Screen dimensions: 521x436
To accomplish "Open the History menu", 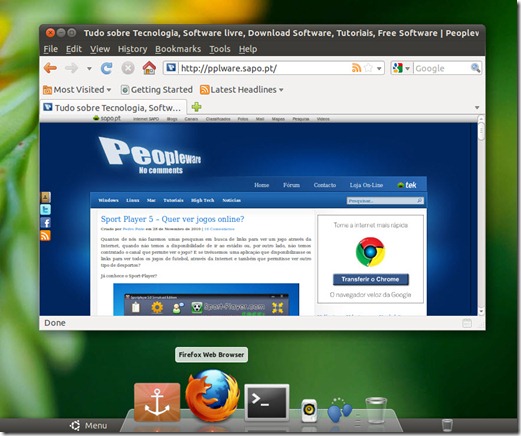I will tap(132, 49).
